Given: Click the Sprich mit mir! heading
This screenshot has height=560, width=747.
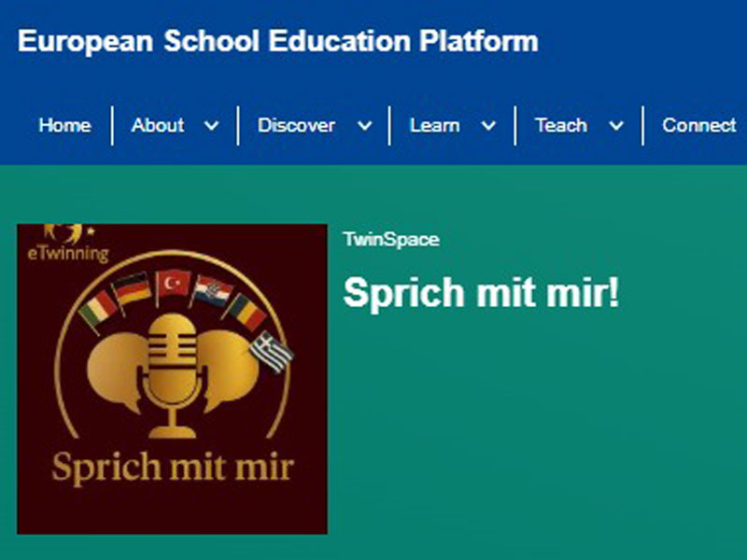Looking at the screenshot, I should coord(481,293).
